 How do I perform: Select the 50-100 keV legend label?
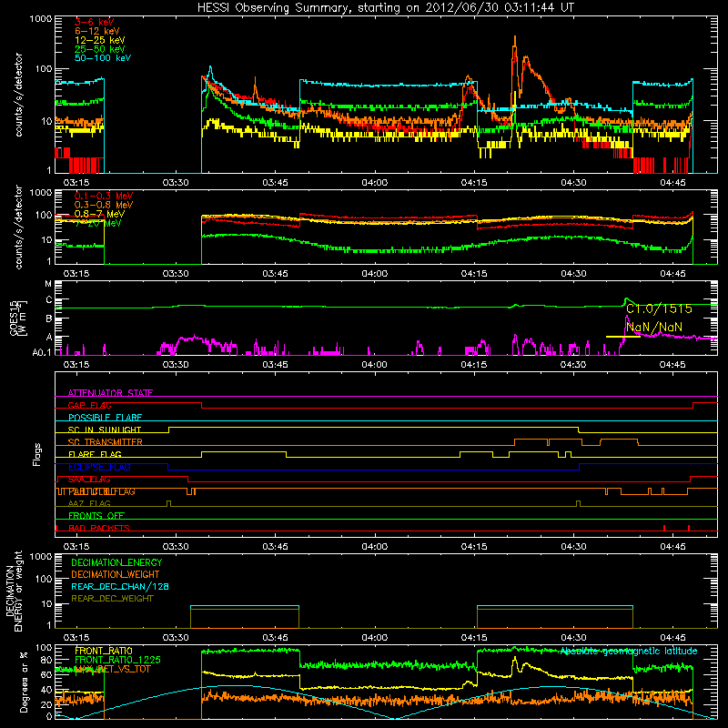coord(103,58)
